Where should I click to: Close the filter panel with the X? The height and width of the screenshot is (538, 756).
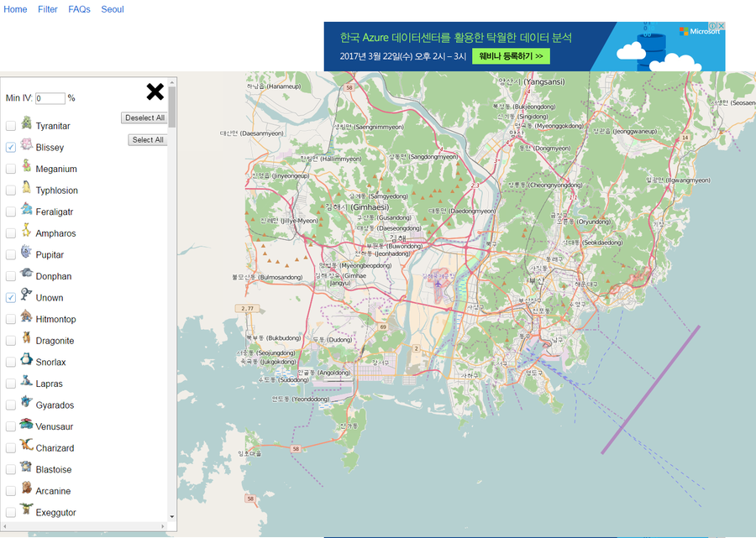click(x=155, y=91)
